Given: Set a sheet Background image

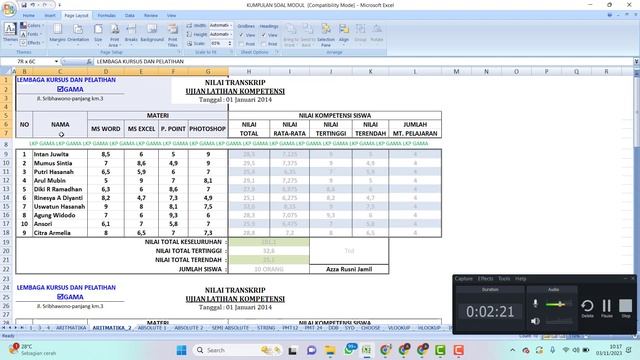Looking at the screenshot, I should (152, 33).
